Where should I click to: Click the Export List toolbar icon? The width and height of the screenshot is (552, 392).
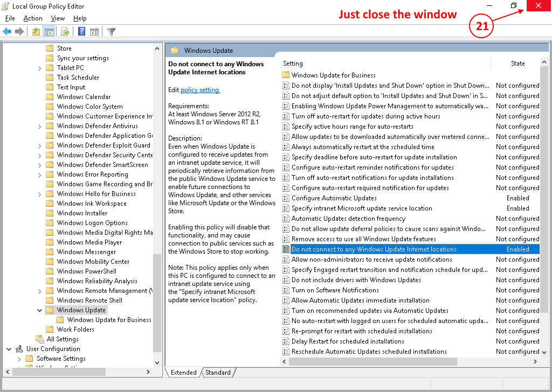pos(65,32)
